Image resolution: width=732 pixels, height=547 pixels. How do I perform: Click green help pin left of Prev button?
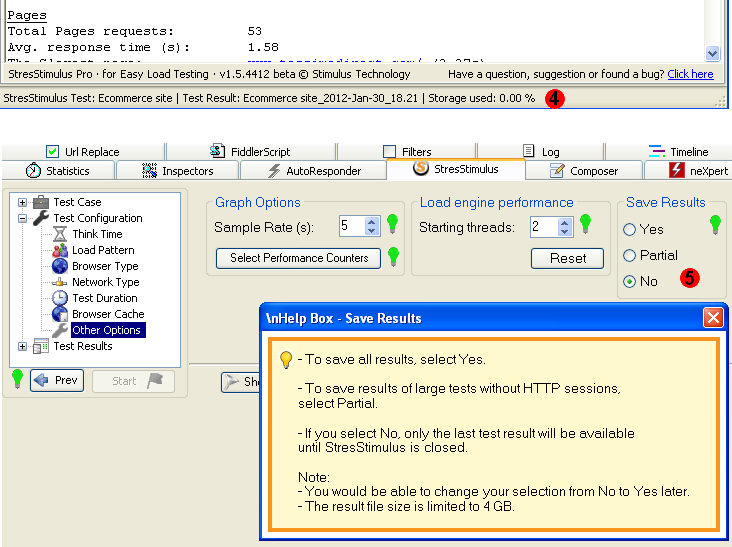pos(17,379)
